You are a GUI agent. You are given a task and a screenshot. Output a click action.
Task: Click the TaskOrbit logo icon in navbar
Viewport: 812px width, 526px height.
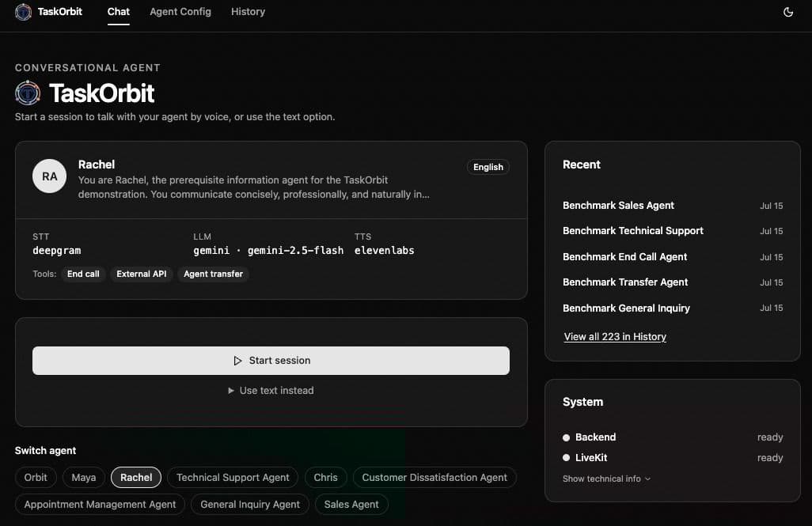(23, 12)
